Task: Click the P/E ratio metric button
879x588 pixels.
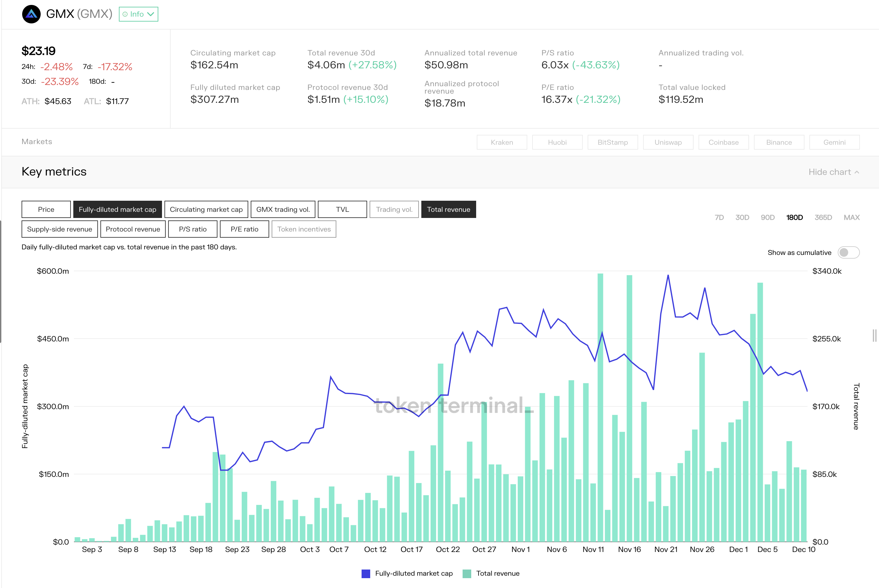Action: (244, 229)
